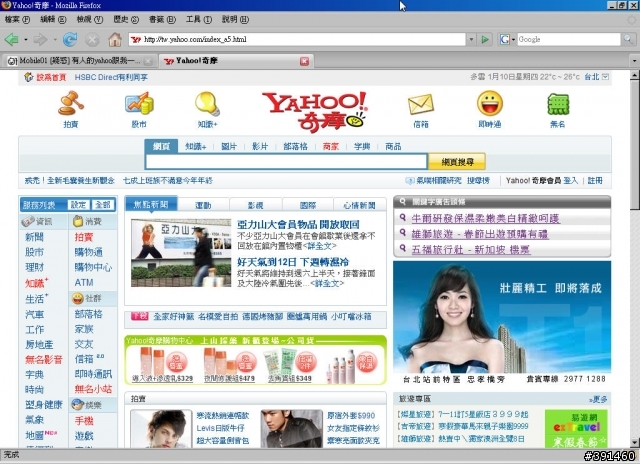
Task: Click the Google search magnifier icon
Action: (627, 39)
